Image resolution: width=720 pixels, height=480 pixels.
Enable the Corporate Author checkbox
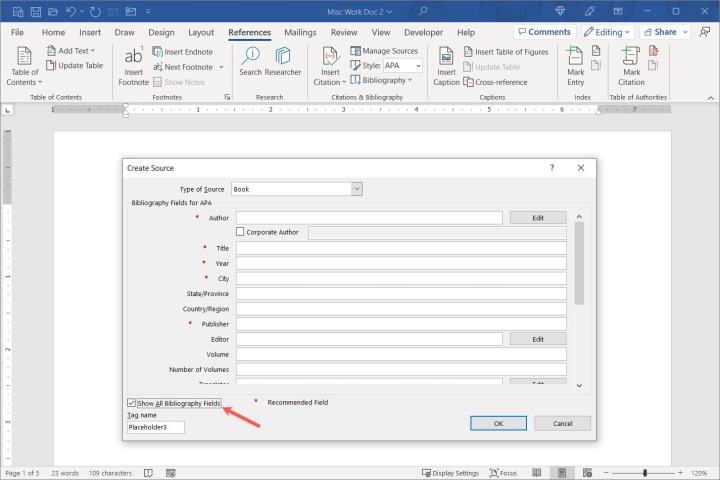(240, 232)
